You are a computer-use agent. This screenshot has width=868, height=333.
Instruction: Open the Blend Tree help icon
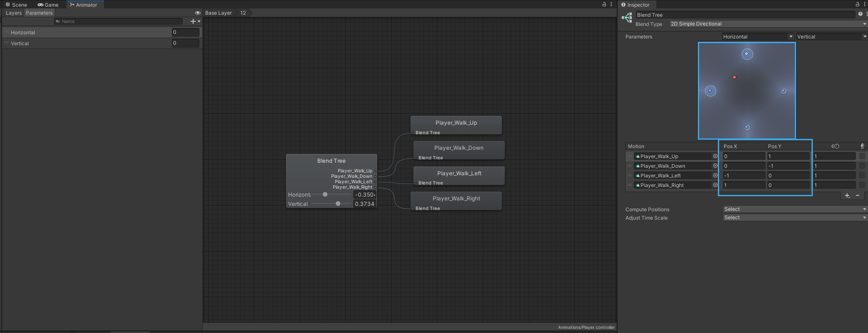point(860,14)
